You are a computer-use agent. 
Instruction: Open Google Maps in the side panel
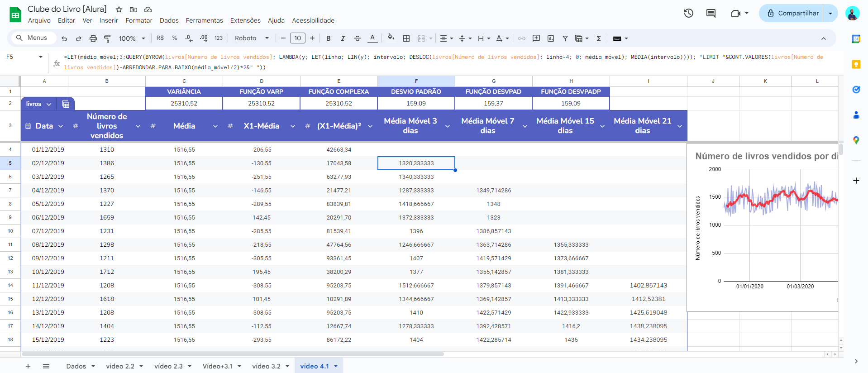(856, 140)
